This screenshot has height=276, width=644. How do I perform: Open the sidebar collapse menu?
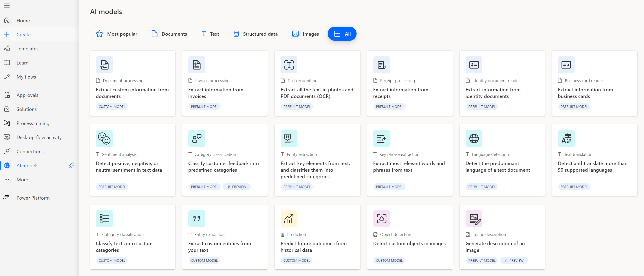pyautogui.click(x=7, y=6)
